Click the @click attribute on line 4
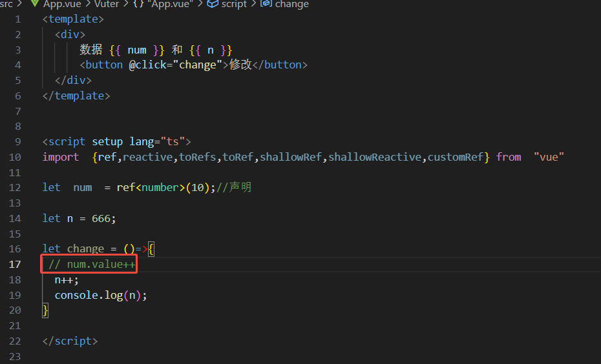Screen dimensions: 601x364 pyautogui.click(x=148, y=65)
